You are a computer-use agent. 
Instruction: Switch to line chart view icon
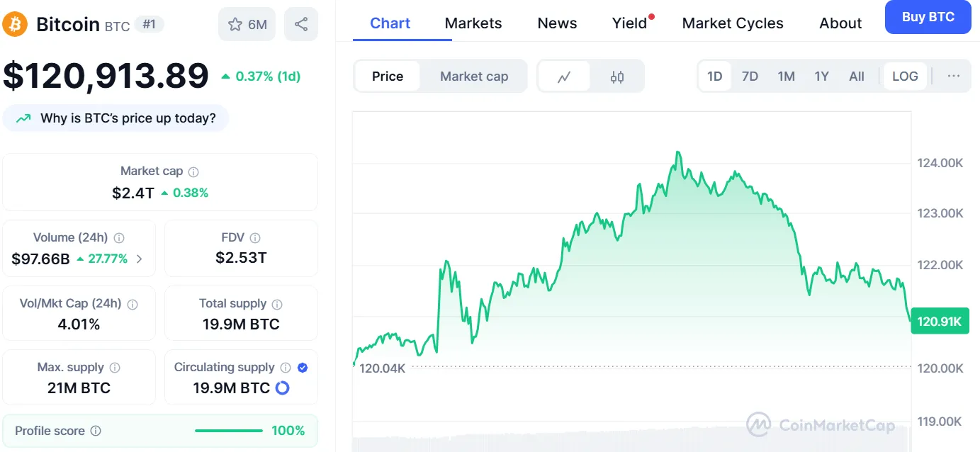pos(564,77)
